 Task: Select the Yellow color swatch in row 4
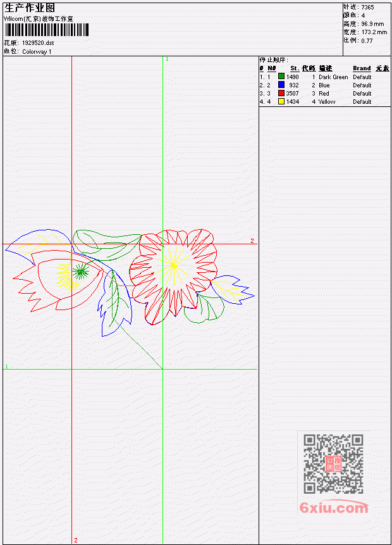tap(281, 101)
